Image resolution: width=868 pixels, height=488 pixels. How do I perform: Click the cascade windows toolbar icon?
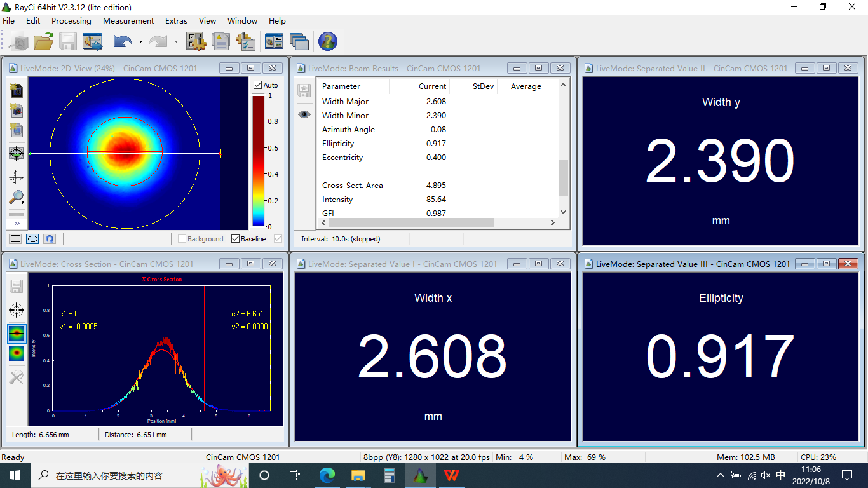pyautogui.click(x=299, y=42)
